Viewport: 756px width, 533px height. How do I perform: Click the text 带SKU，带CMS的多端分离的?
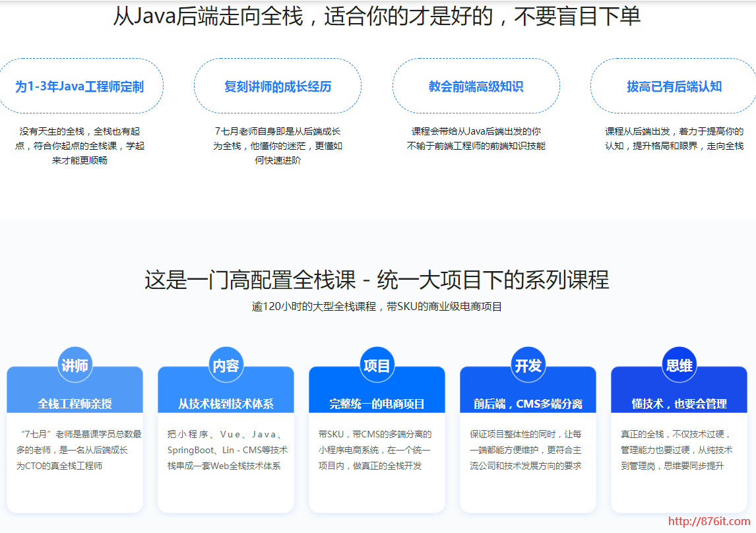coord(375,434)
